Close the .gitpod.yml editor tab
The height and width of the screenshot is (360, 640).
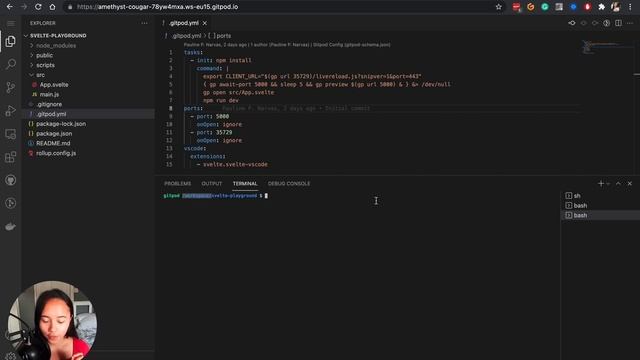point(205,23)
